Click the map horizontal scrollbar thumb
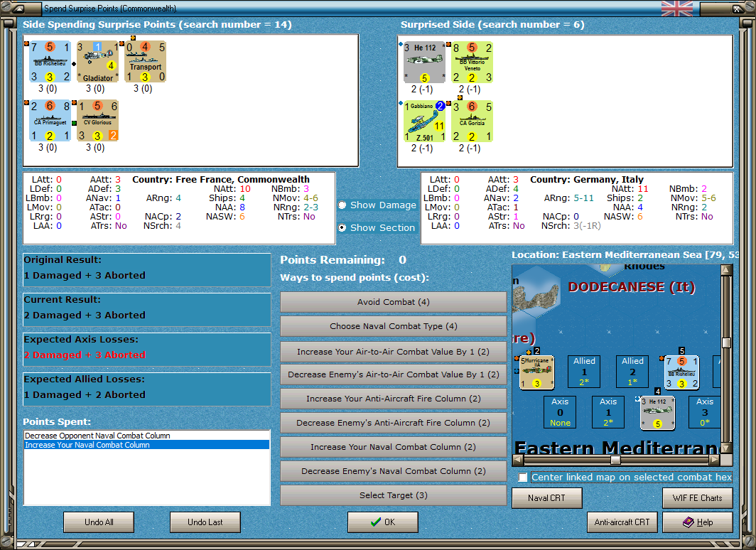Screen dimensions: 756x550 pos(615,460)
